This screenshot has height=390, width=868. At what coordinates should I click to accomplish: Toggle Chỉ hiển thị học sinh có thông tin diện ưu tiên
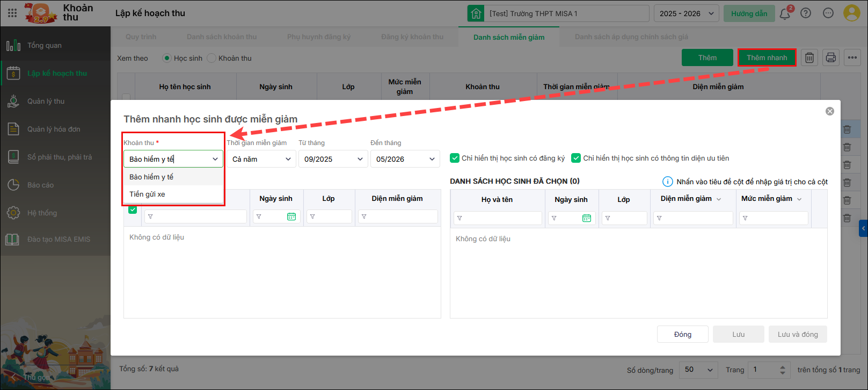(576, 158)
